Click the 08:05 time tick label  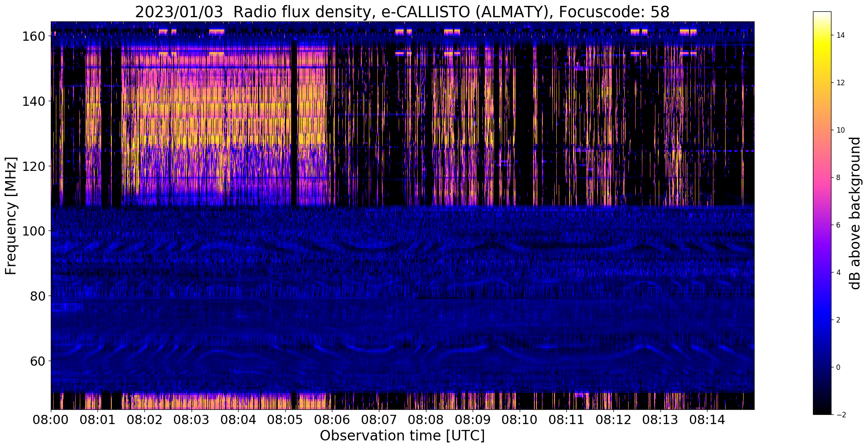coord(285,419)
